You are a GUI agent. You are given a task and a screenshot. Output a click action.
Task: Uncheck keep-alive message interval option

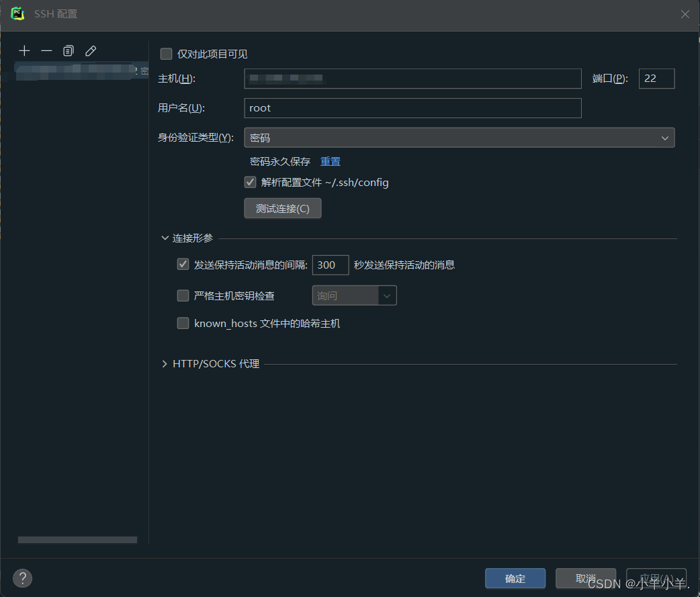pos(183,264)
